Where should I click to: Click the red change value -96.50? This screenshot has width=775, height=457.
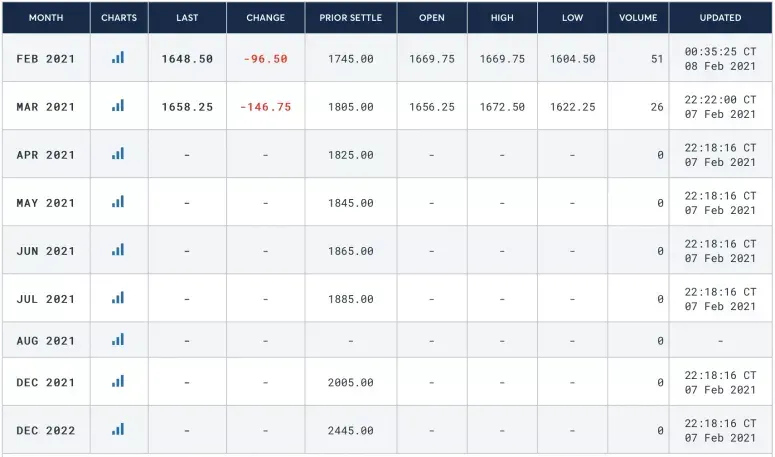(265, 59)
